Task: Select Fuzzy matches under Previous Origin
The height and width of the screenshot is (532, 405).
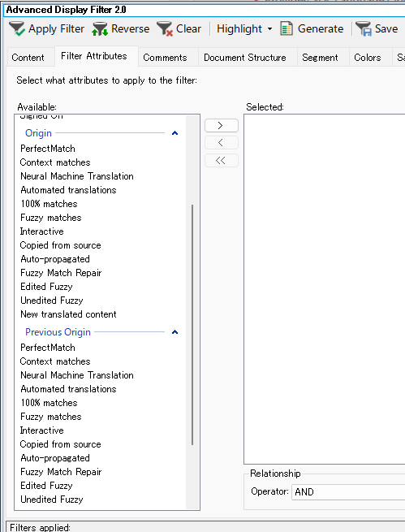Action: pyautogui.click(x=51, y=417)
